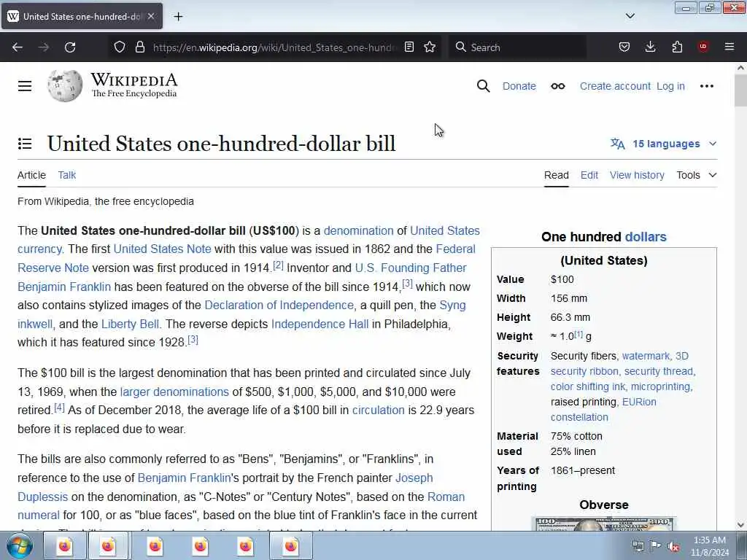Open the Extensions puzzle icon

click(x=677, y=47)
